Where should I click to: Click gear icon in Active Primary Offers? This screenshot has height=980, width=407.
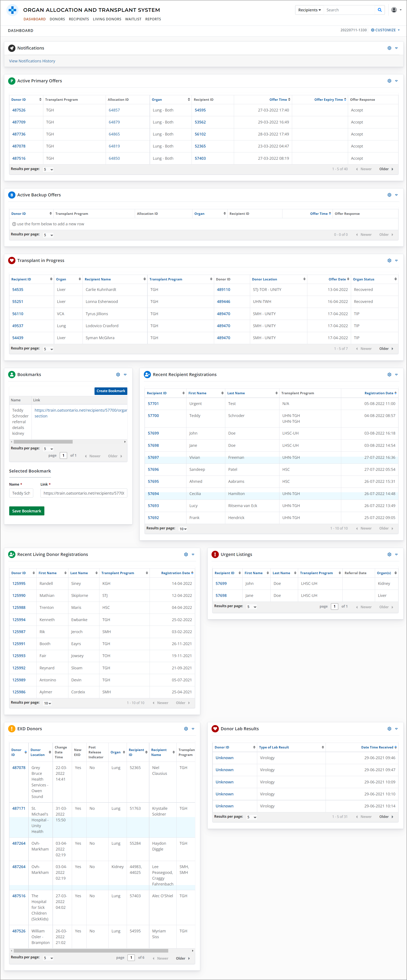coord(389,81)
